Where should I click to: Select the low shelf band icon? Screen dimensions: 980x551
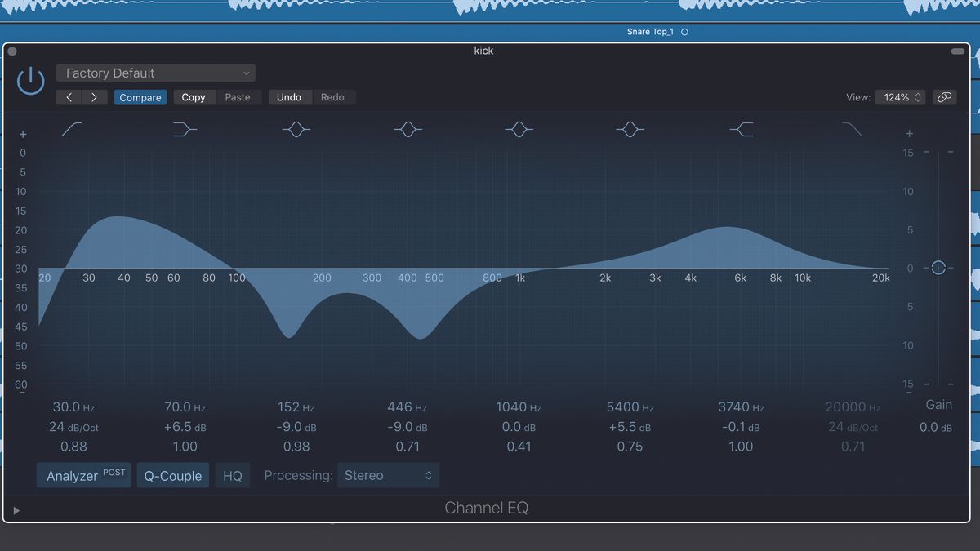click(184, 129)
